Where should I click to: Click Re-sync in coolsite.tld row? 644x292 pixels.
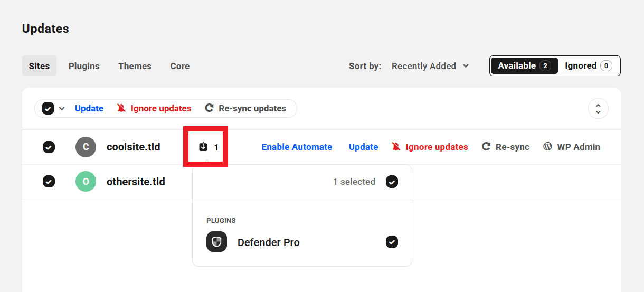[x=506, y=147]
